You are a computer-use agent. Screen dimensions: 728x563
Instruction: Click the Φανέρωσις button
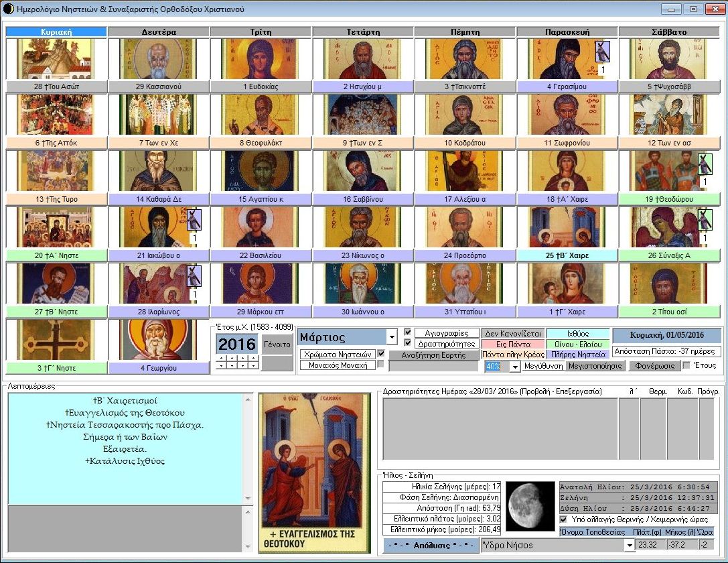(654, 365)
